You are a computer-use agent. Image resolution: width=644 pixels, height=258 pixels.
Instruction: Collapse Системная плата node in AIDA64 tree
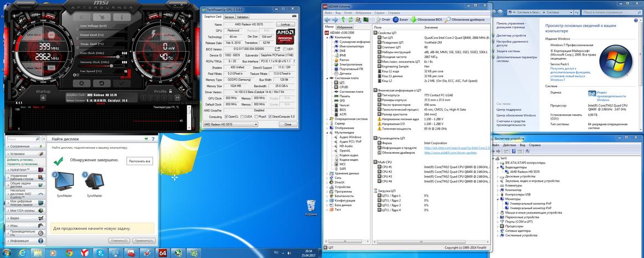328,78
